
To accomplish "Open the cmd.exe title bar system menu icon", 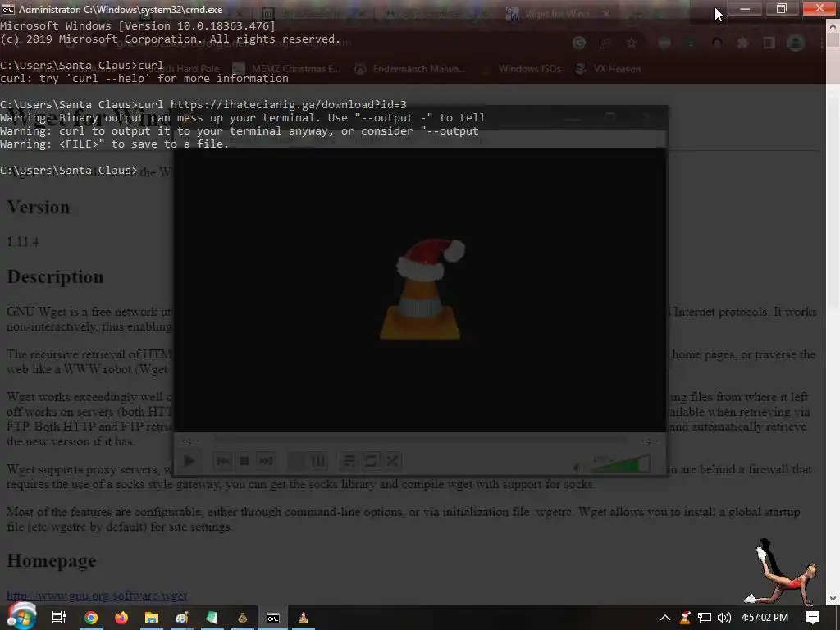I will pyautogui.click(x=8, y=10).
